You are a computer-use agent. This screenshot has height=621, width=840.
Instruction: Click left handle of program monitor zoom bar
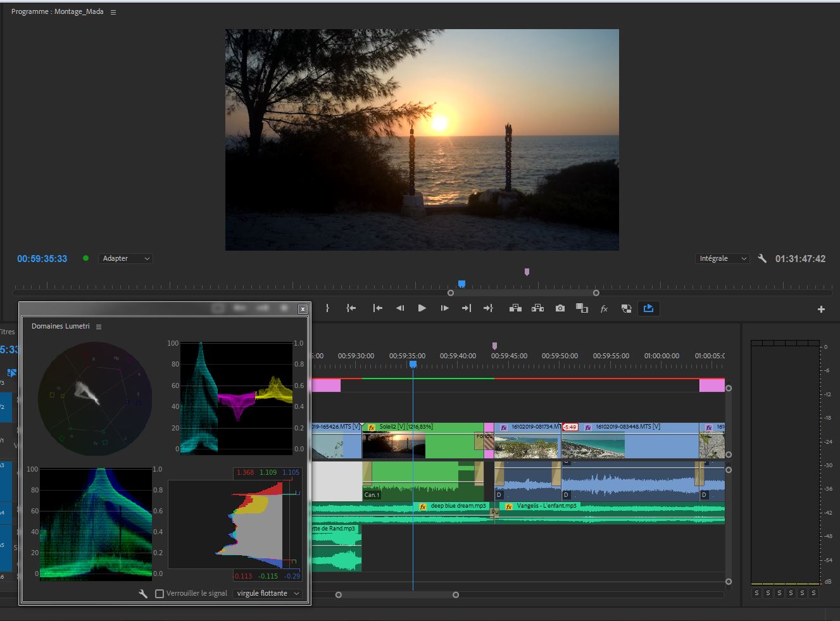pos(451,293)
